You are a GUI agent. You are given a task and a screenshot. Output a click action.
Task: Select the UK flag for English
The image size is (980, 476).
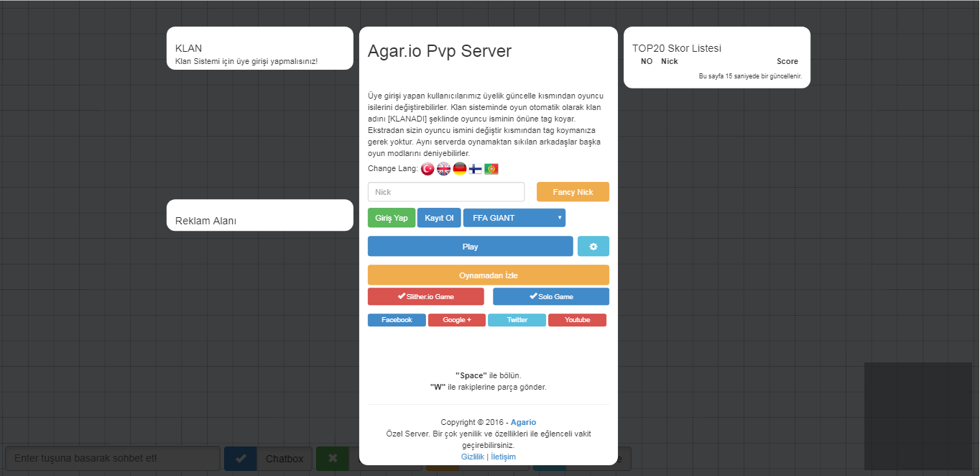444,169
